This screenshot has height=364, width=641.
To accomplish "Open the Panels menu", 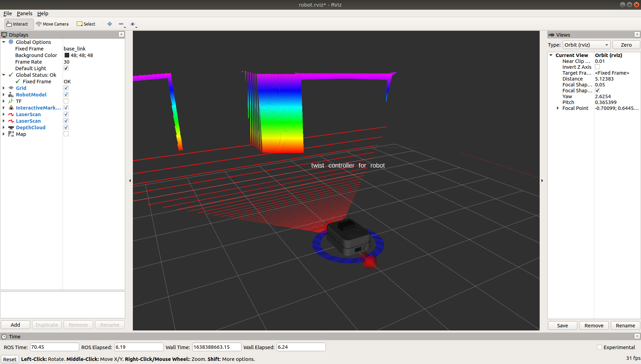I will pos(25,13).
